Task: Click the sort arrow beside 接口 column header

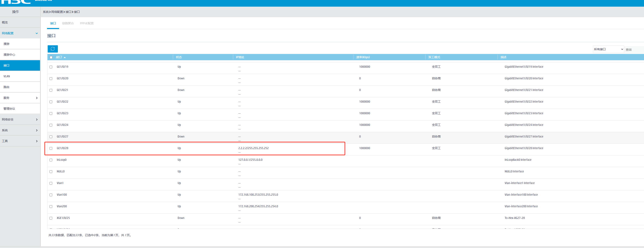Action: (x=65, y=57)
